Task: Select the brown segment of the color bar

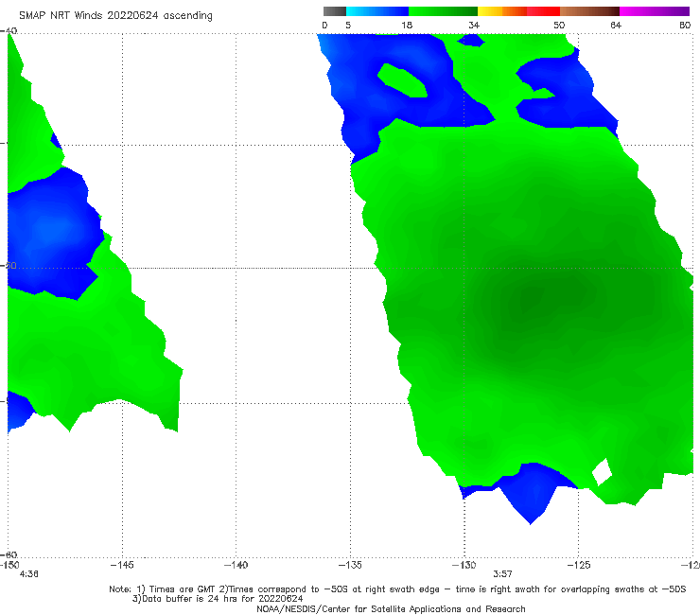Action: 589,11
